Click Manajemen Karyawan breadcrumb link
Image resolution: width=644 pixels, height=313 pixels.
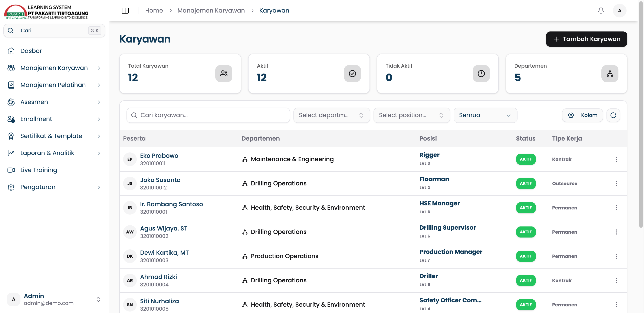pos(211,10)
